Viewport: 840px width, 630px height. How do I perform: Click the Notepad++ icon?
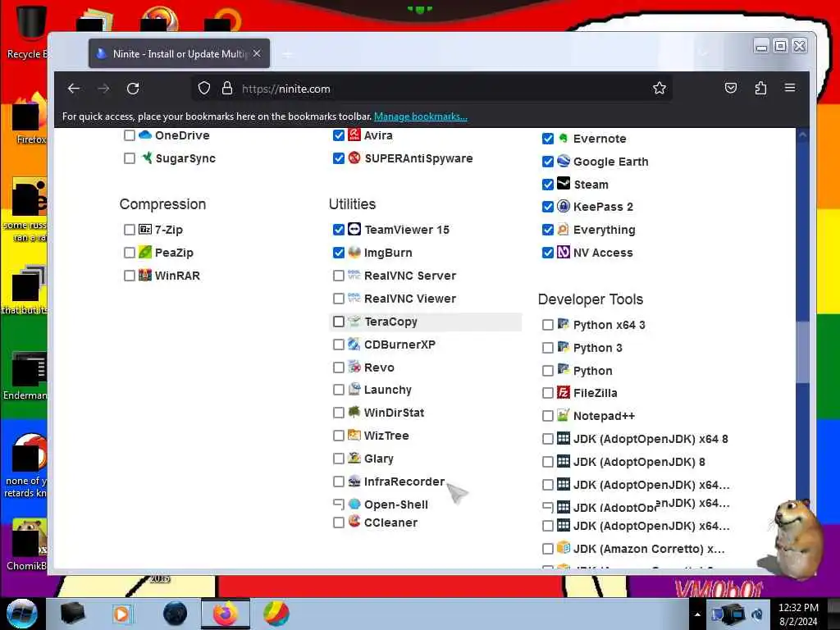coord(563,415)
